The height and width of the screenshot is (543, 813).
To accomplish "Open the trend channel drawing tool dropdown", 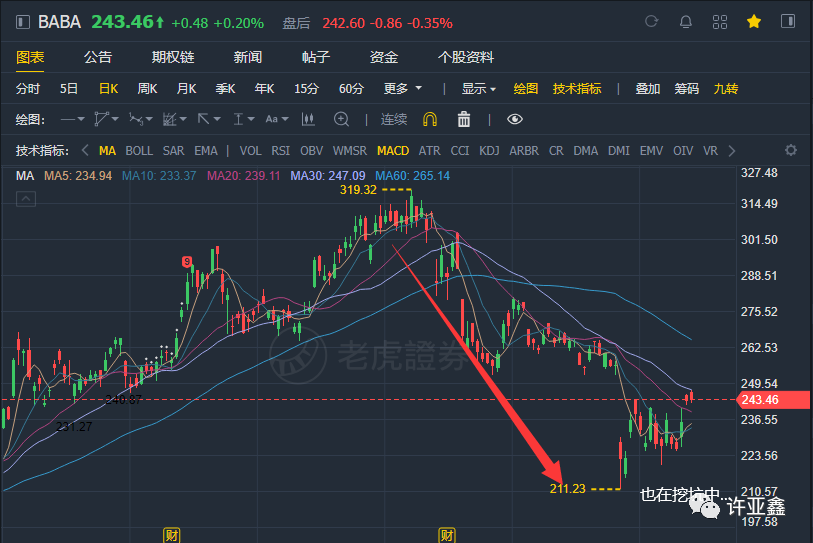I will (106, 119).
